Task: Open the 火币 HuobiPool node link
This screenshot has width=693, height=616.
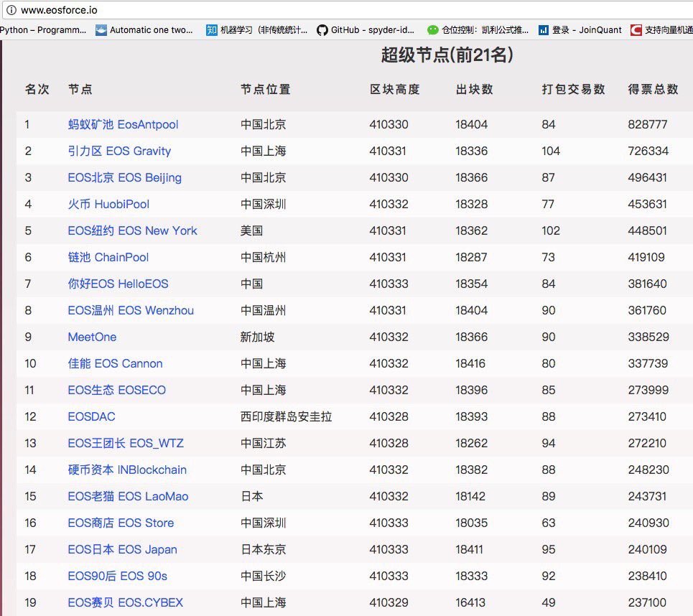Action: click(x=108, y=204)
